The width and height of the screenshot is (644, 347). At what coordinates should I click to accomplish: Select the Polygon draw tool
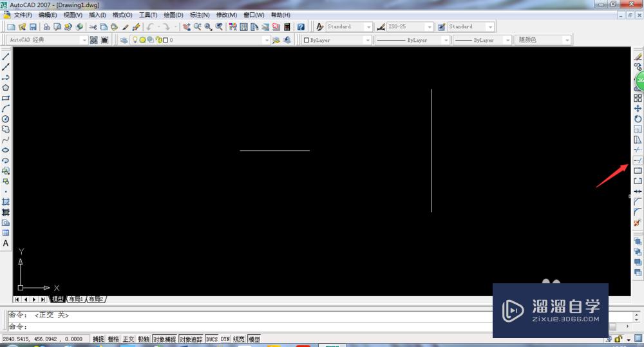click(6, 88)
